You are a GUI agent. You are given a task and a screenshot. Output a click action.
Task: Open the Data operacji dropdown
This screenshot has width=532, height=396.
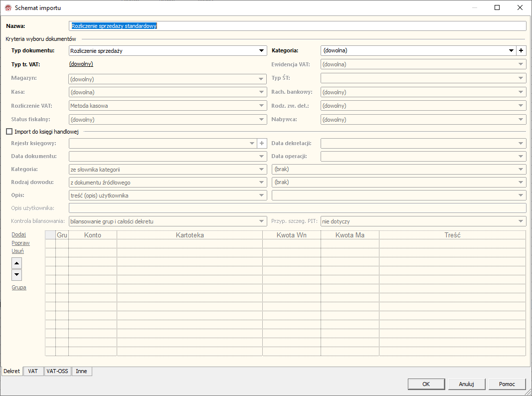pyautogui.click(x=423, y=156)
